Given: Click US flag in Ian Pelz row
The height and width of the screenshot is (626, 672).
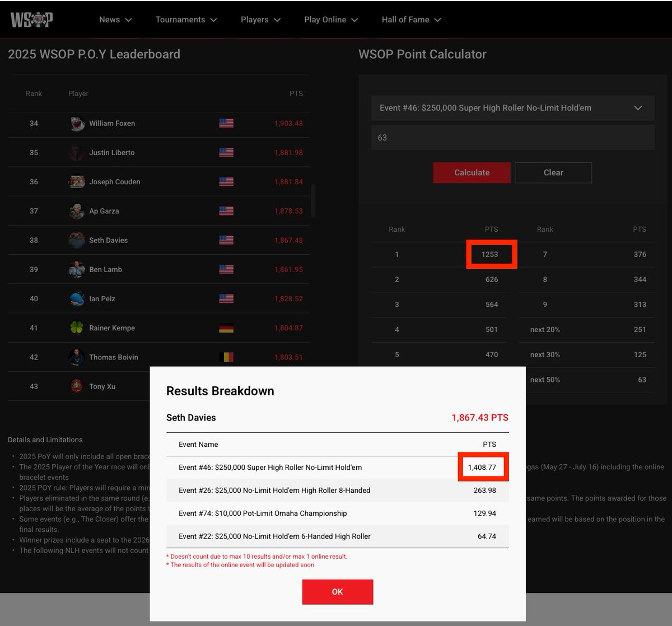Looking at the screenshot, I should tap(226, 298).
